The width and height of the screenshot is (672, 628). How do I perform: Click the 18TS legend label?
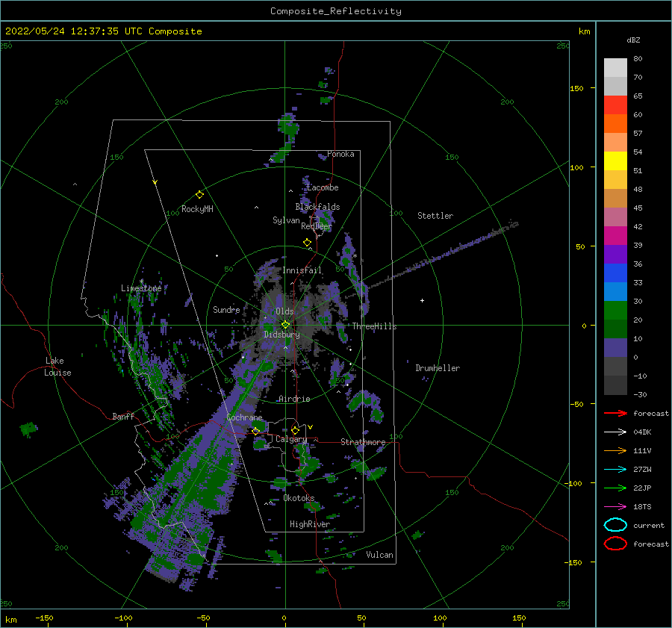tap(642, 507)
